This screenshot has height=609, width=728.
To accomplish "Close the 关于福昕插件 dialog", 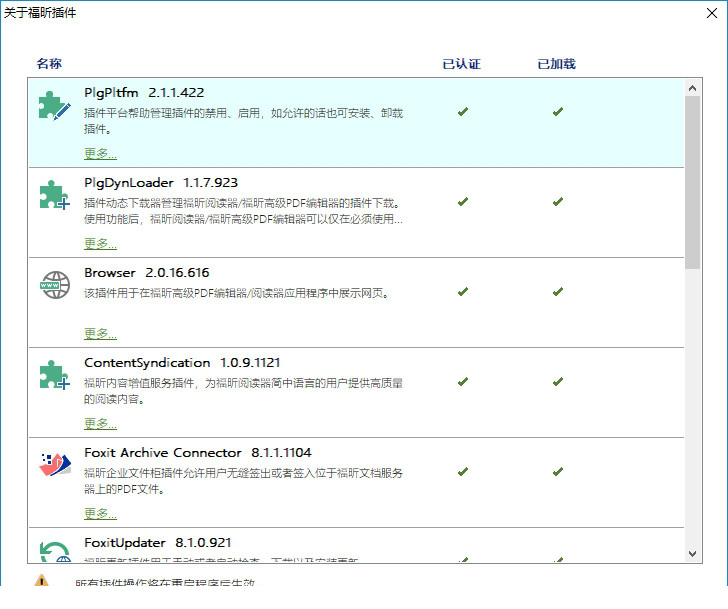I will tap(712, 13).
